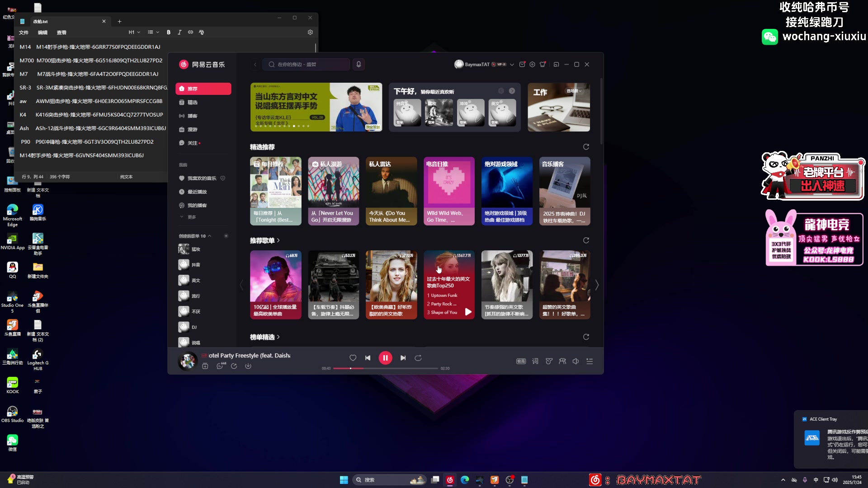The image size is (868, 488).
Task: Refresh the 榜单精选 section
Action: coord(586,337)
